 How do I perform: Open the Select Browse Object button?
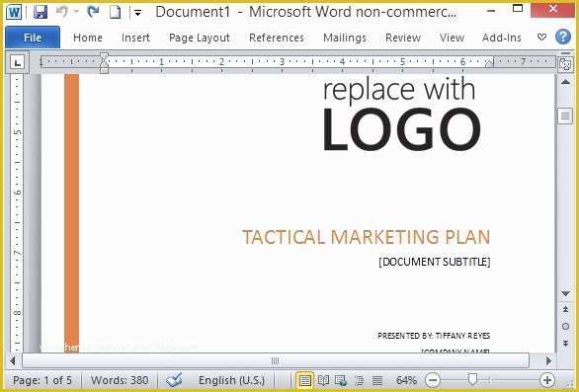[565, 326]
